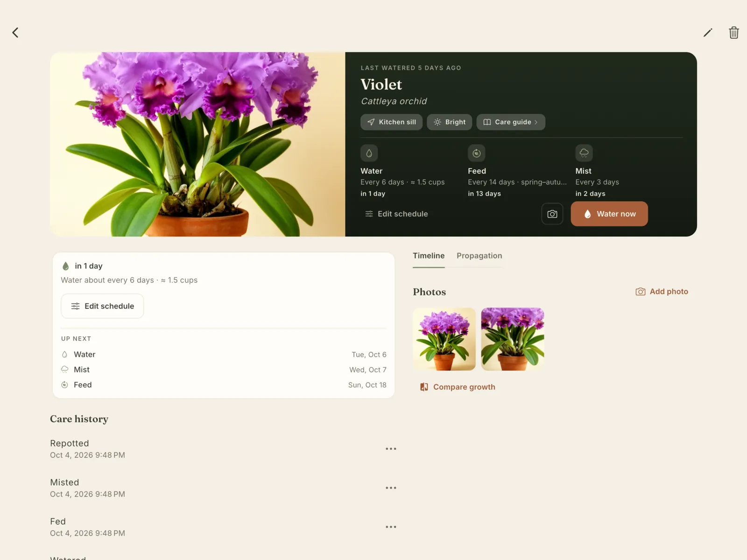Open the first orchid photo thumbnail
The width and height of the screenshot is (747, 560).
point(444,339)
